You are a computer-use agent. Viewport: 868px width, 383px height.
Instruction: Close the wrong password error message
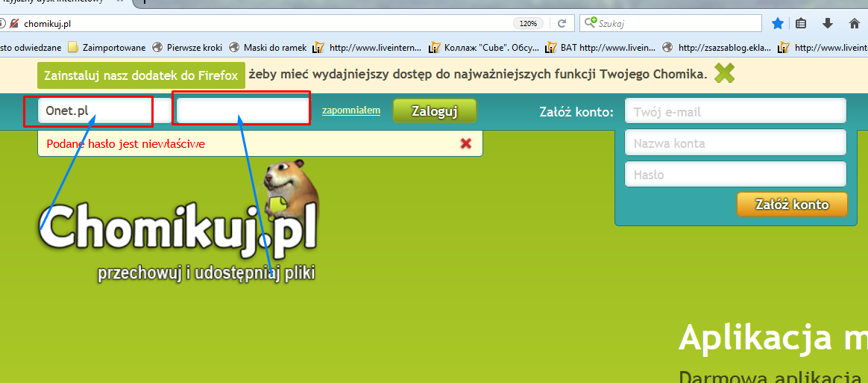tap(466, 143)
